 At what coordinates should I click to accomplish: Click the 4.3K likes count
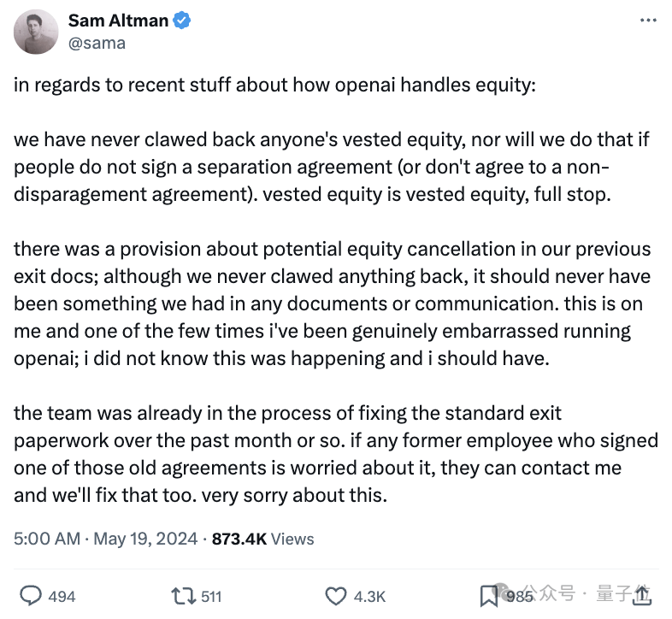click(369, 596)
